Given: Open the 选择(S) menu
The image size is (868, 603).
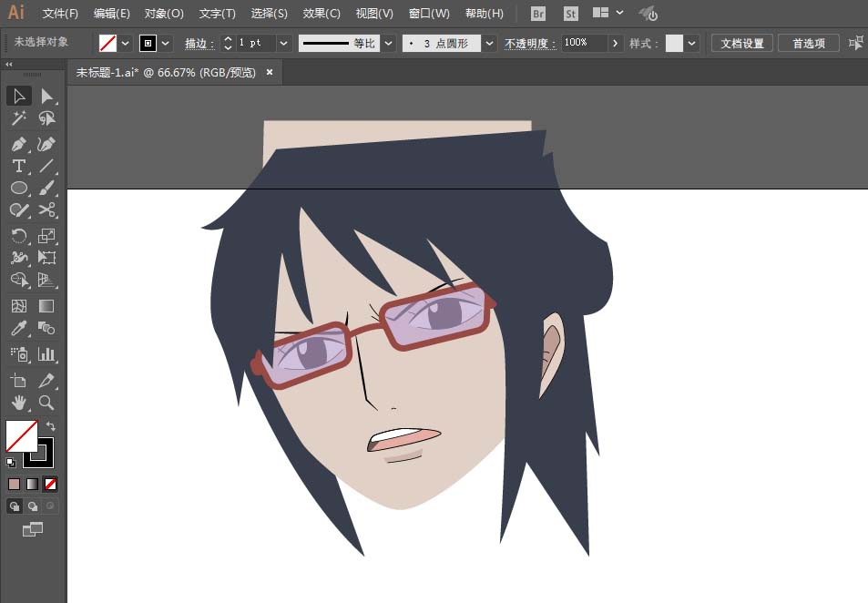Looking at the screenshot, I should tap(269, 14).
